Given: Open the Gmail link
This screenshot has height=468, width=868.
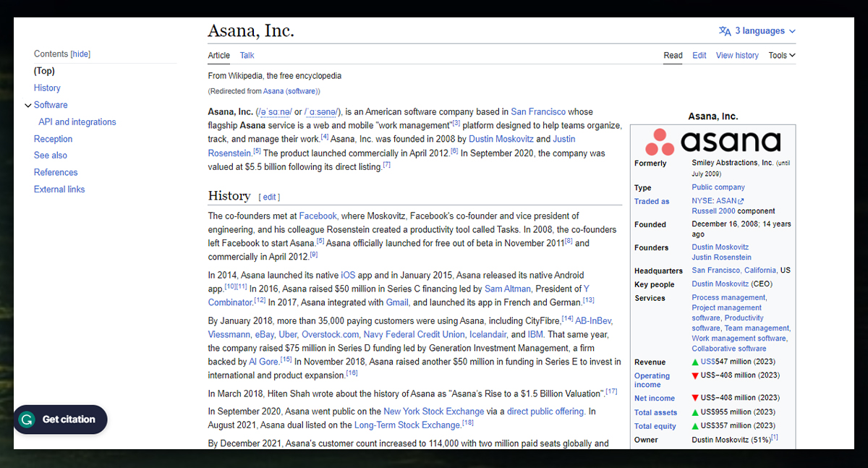Looking at the screenshot, I should (x=397, y=302).
